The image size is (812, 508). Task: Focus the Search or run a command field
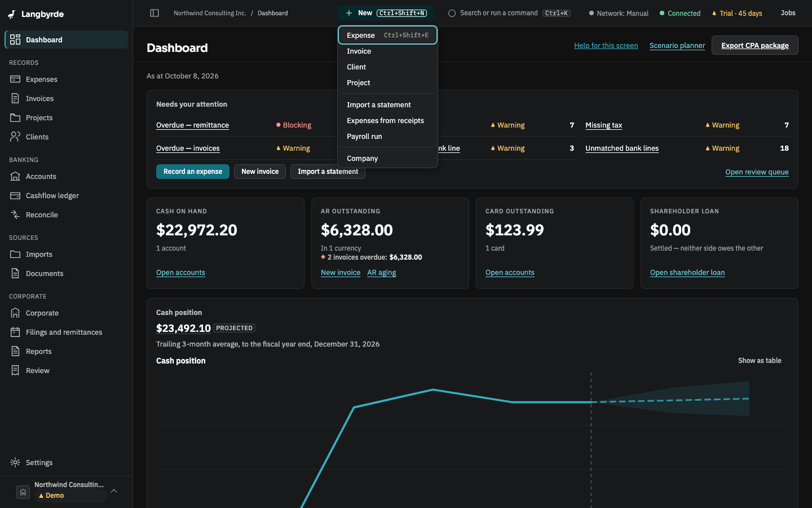coord(509,13)
